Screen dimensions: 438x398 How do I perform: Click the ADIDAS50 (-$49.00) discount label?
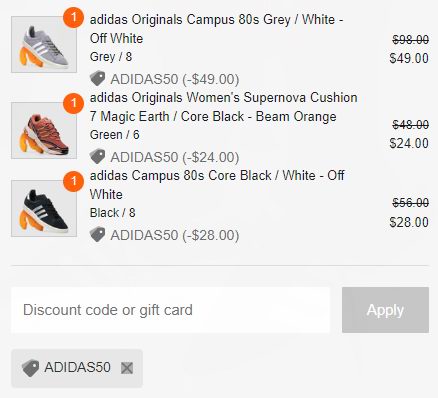coord(175,79)
